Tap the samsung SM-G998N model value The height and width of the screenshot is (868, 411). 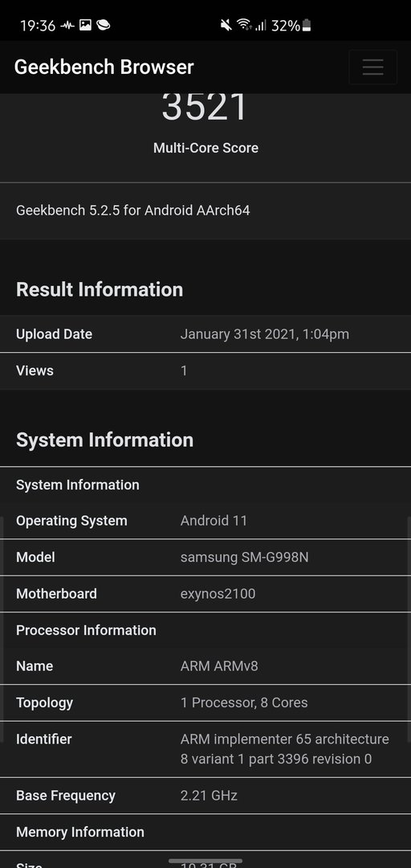(245, 558)
